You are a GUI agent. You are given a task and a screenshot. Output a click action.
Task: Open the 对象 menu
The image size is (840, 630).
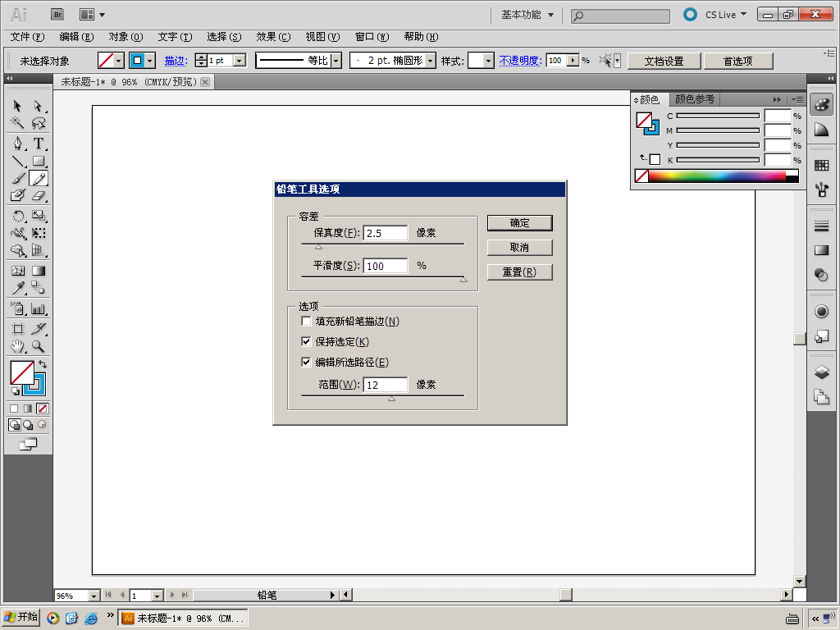coord(126,36)
